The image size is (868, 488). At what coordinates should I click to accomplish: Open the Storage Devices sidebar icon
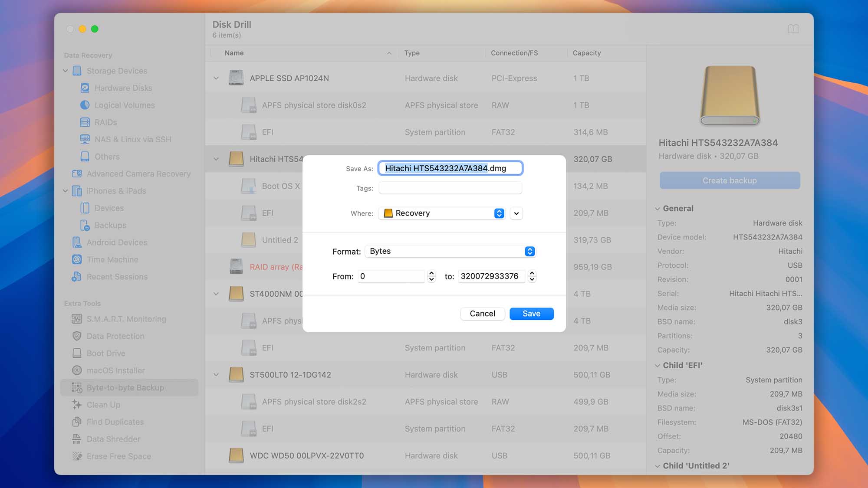[x=77, y=71]
